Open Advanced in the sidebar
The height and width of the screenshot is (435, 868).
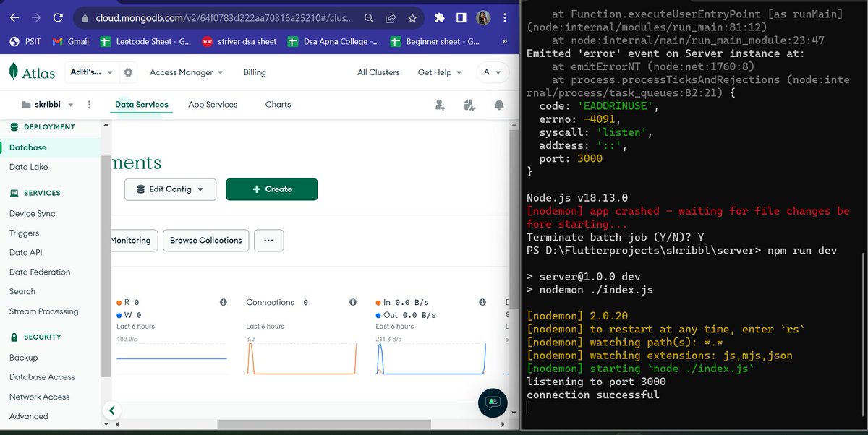click(x=28, y=417)
